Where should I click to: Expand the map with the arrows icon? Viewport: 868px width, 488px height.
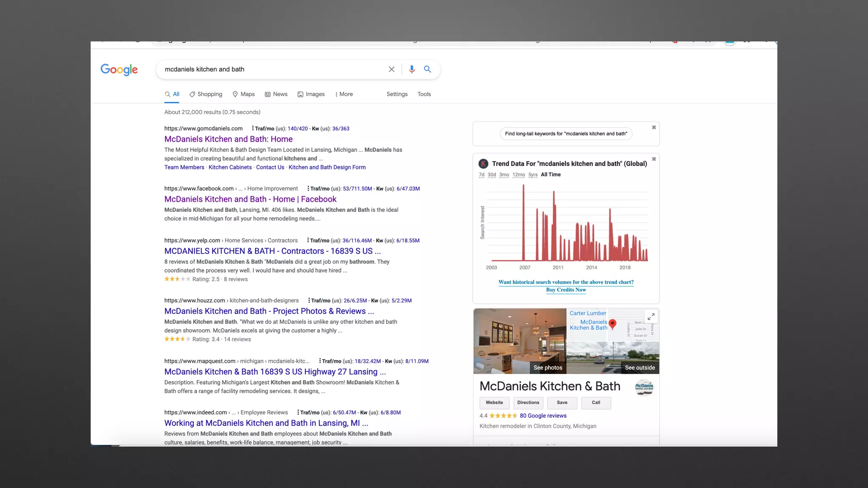pos(651,316)
